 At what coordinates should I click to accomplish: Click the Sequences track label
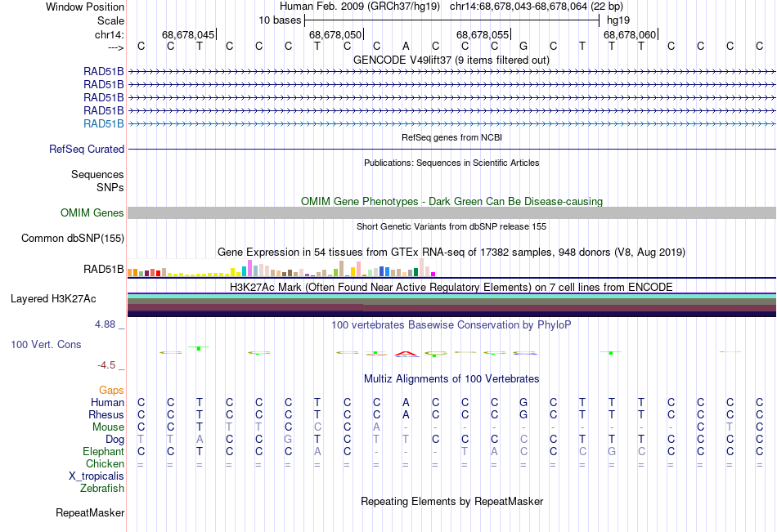pos(97,174)
